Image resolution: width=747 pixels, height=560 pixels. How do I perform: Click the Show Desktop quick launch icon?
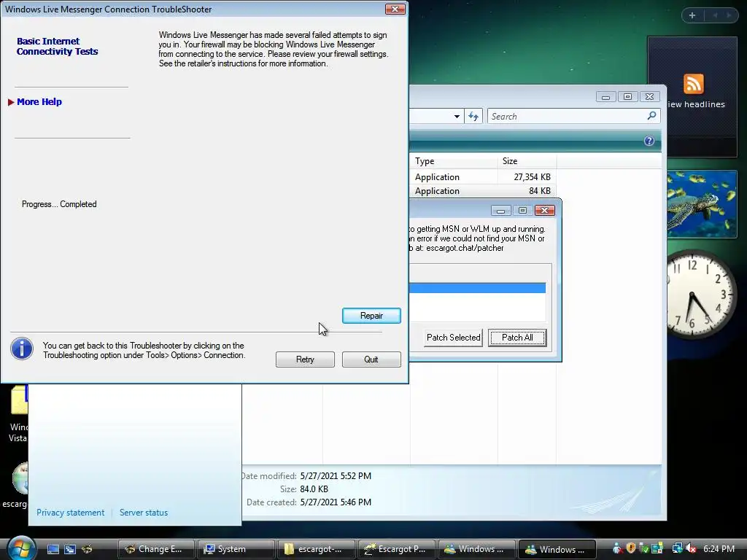click(x=53, y=549)
